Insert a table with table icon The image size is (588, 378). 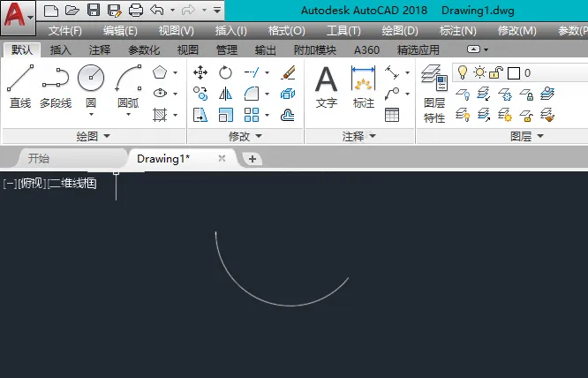click(x=392, y=115)
